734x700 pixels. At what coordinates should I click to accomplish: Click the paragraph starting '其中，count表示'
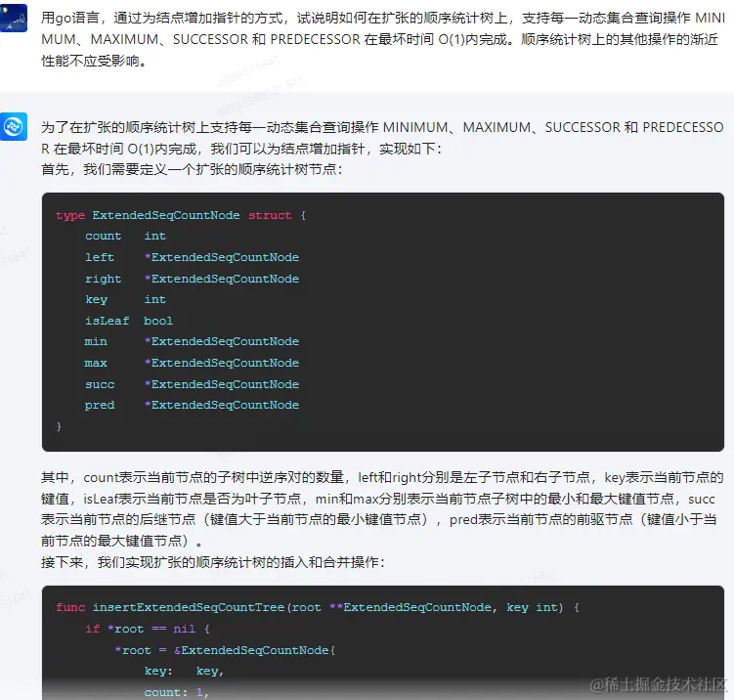[x=382, y=509]
